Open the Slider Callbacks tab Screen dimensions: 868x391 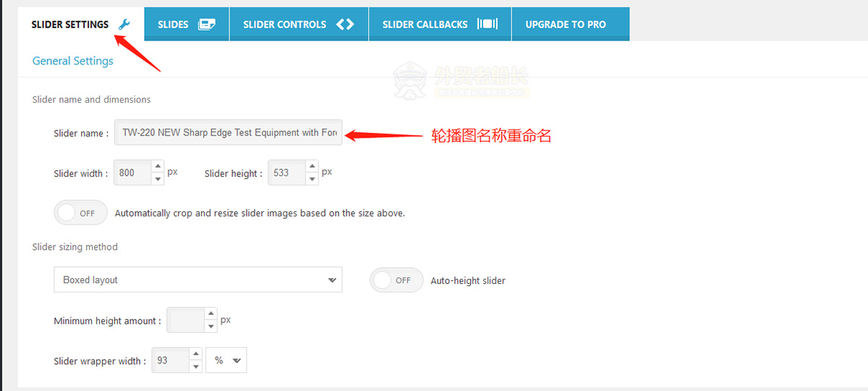click(x=440, y=24)
